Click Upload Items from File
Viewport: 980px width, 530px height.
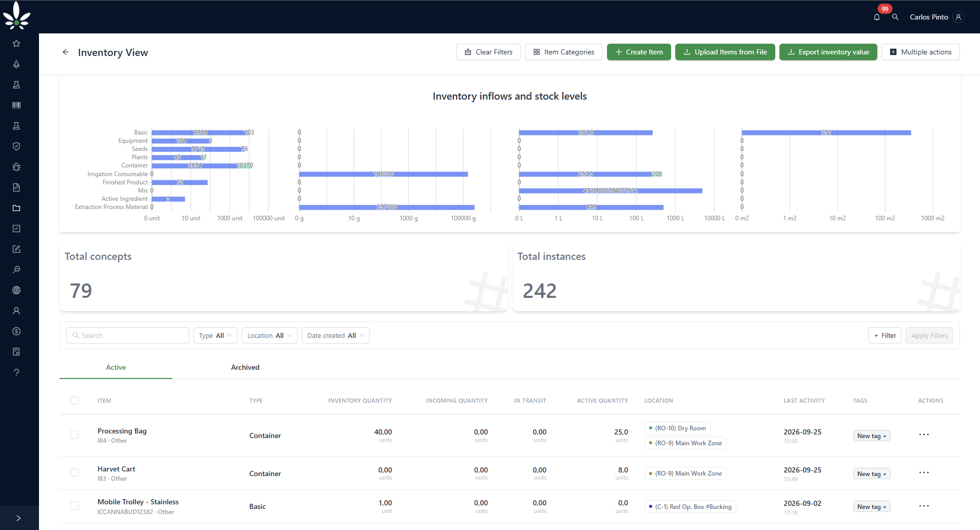pos(725,52)
